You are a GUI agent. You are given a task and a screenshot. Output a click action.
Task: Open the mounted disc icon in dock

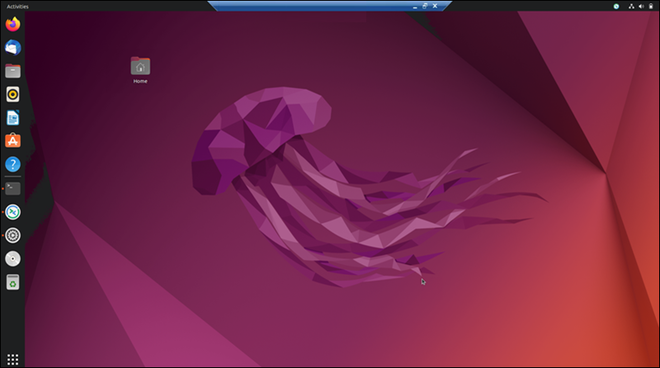[13, 259]
